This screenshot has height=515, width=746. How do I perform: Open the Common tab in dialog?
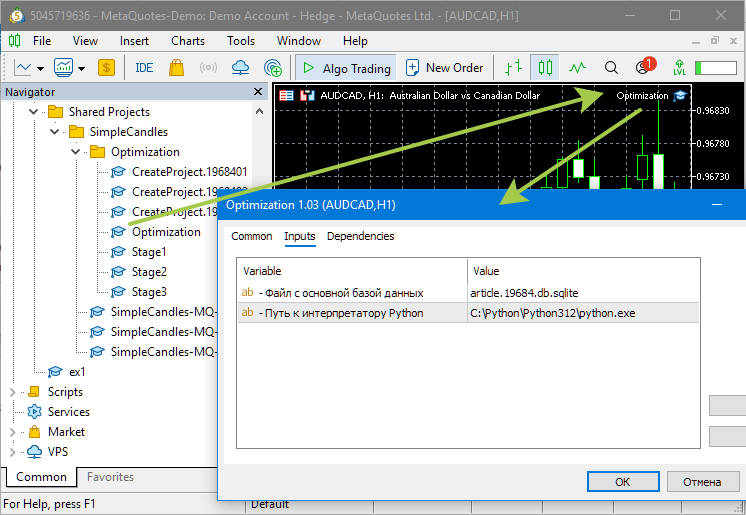[x=252, y=236]
